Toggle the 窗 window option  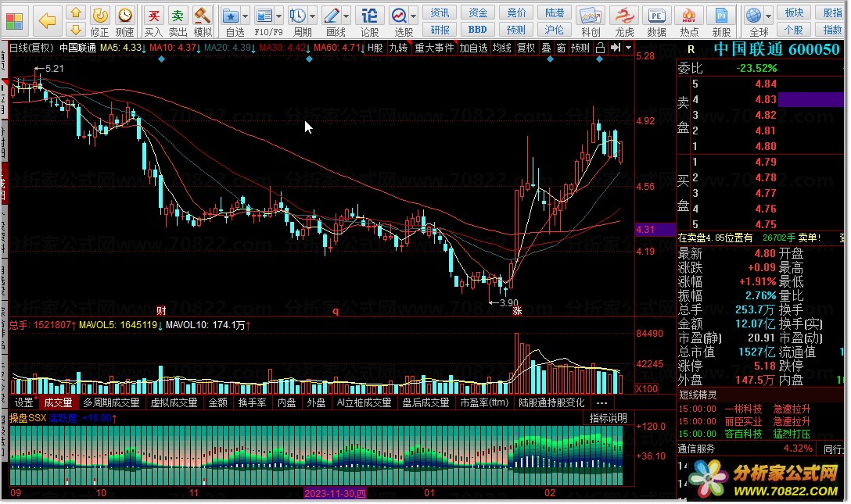coord(561,48)
